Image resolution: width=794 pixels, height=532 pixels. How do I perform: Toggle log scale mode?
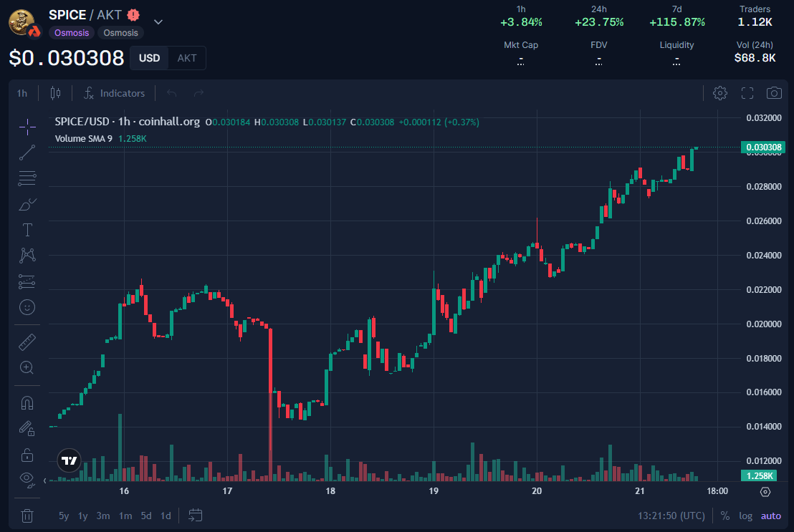pos(745,516)
